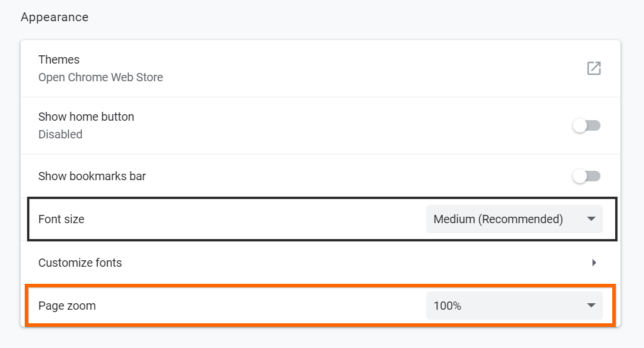Click the Themes row title

(59, 59)
